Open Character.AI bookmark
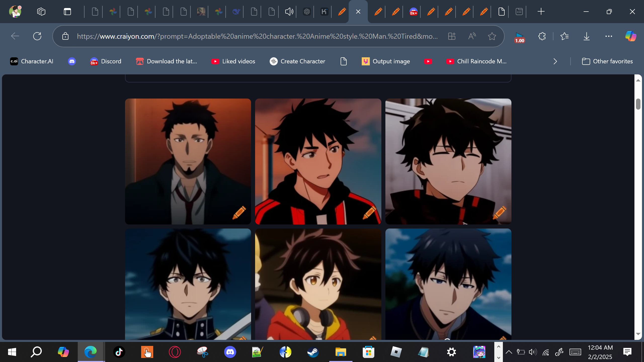 coord(32,61)
